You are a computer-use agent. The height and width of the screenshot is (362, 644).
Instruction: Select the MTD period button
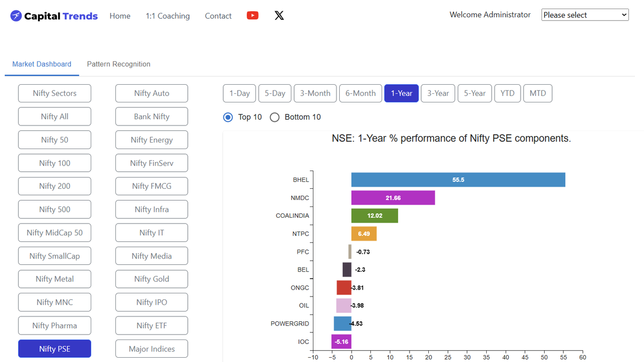538,93
